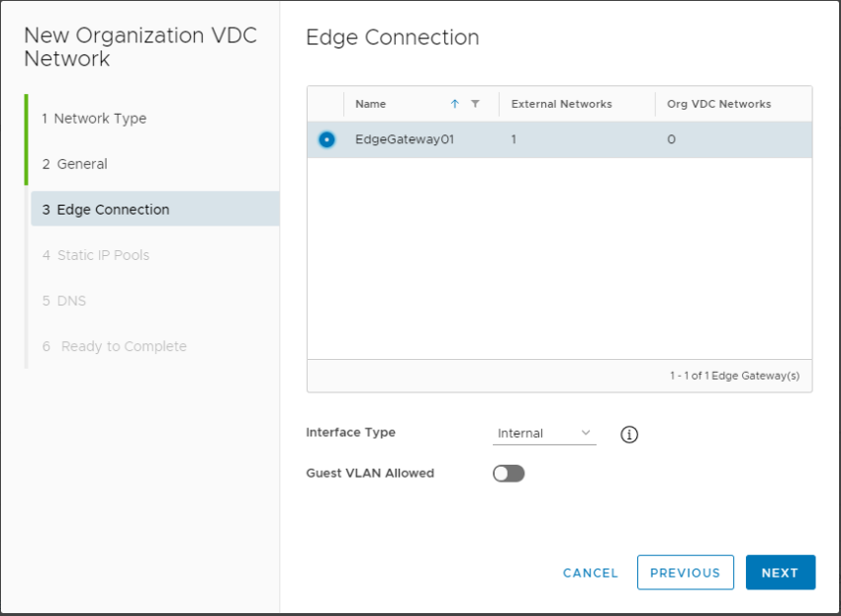
Task: Enable the Guest VLAN Allowed toggle
Action: [x=509, y=474]
